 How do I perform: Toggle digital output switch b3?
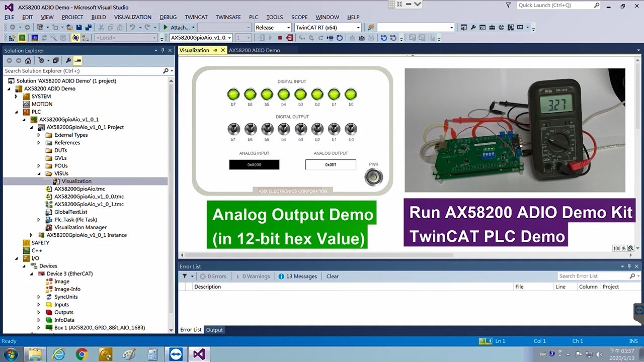tap(300, 129)
